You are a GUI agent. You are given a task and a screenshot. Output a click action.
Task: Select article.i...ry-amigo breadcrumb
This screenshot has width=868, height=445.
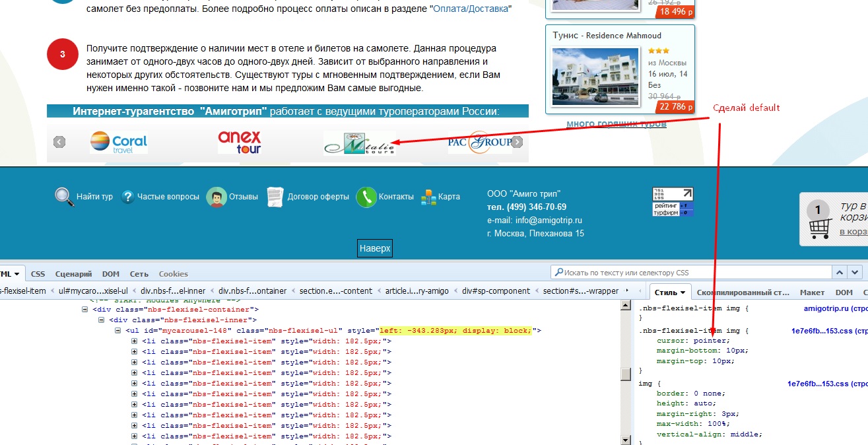click(417, 291)
